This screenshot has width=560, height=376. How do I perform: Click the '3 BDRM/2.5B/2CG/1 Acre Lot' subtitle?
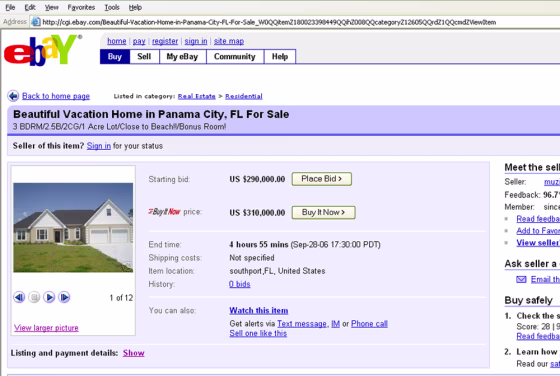(119, 127)
